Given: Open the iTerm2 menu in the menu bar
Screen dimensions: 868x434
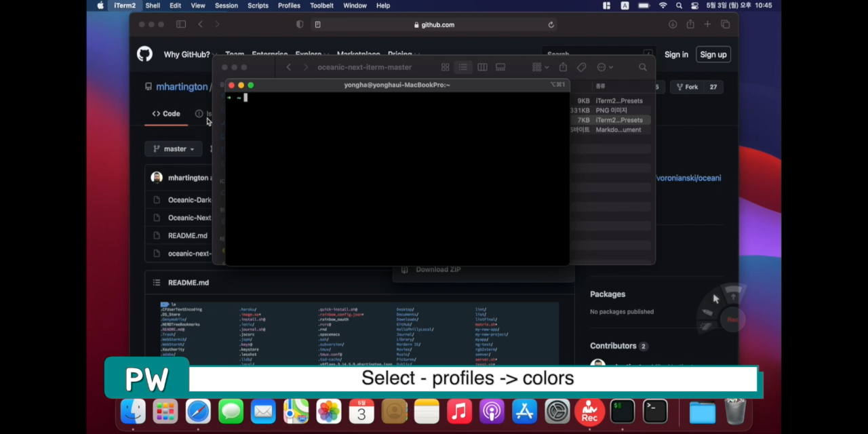Looking at the screenshot, I should tap(125, 5).
